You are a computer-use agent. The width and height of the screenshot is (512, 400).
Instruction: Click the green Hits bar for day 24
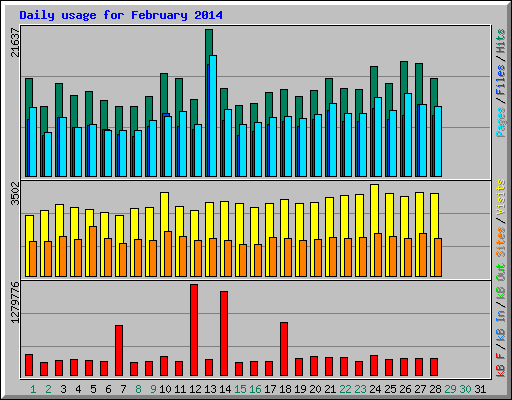pos(374,82)
